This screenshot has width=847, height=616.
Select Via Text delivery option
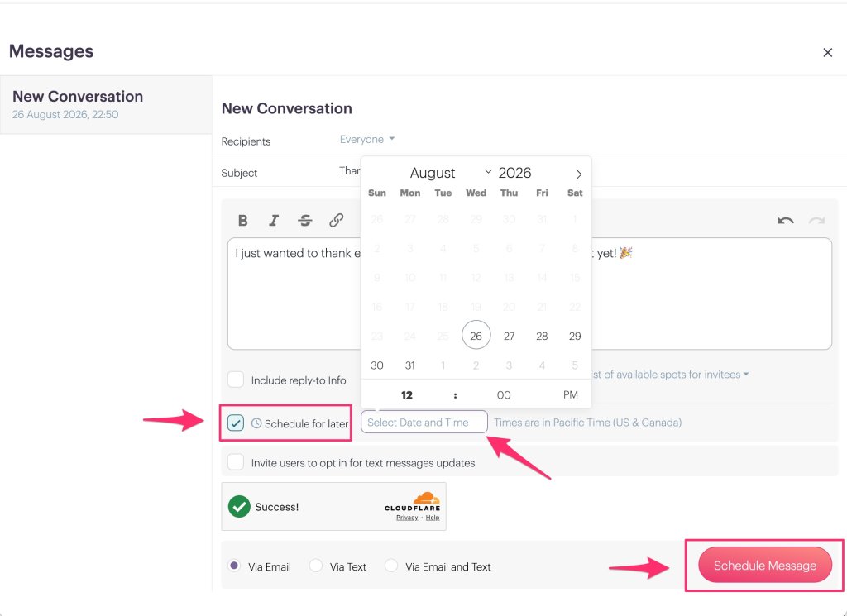tap(316, 566)
